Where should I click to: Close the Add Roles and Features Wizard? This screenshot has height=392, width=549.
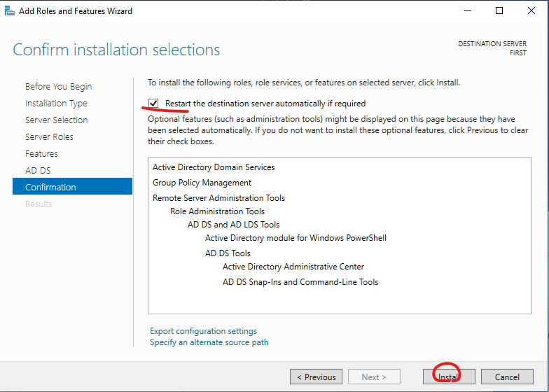(x=531, y=11)
